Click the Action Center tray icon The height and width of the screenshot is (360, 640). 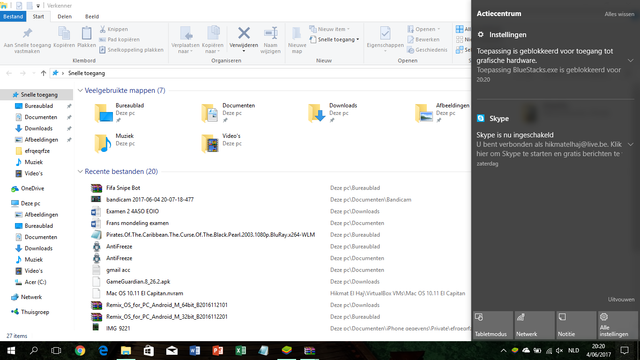pyautogui.click(x=624, y=351)
